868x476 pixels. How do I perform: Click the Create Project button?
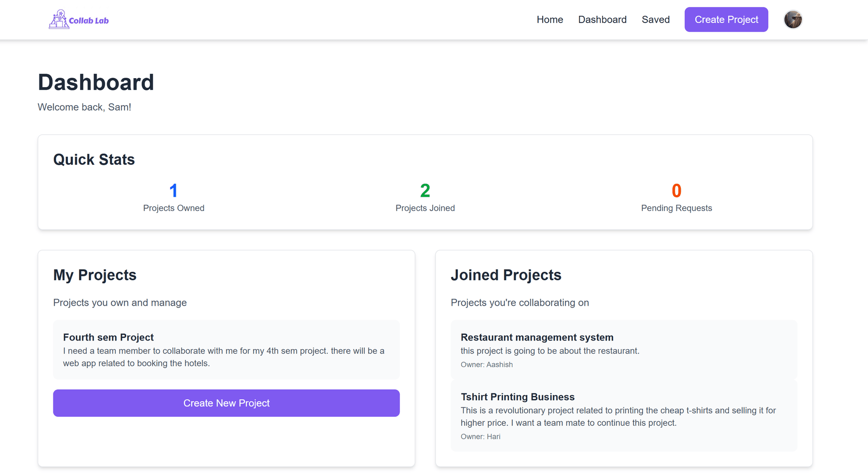[726, 19]
